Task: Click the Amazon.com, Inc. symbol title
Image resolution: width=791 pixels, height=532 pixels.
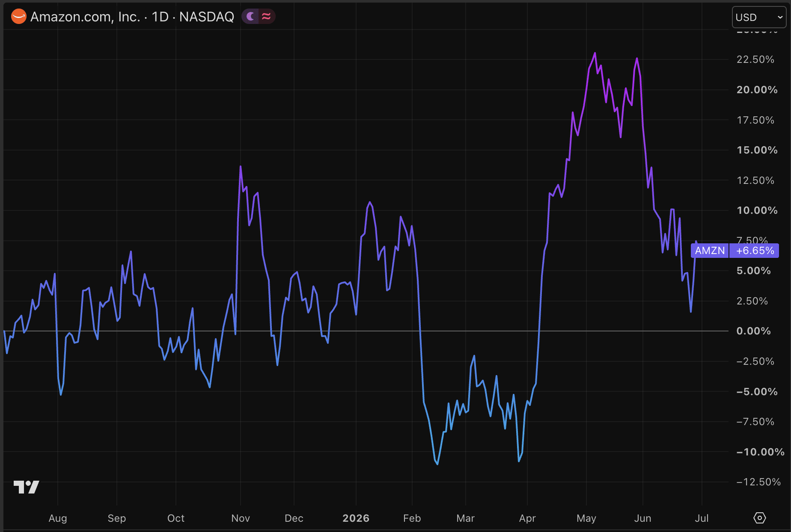Action: [85, 17]
